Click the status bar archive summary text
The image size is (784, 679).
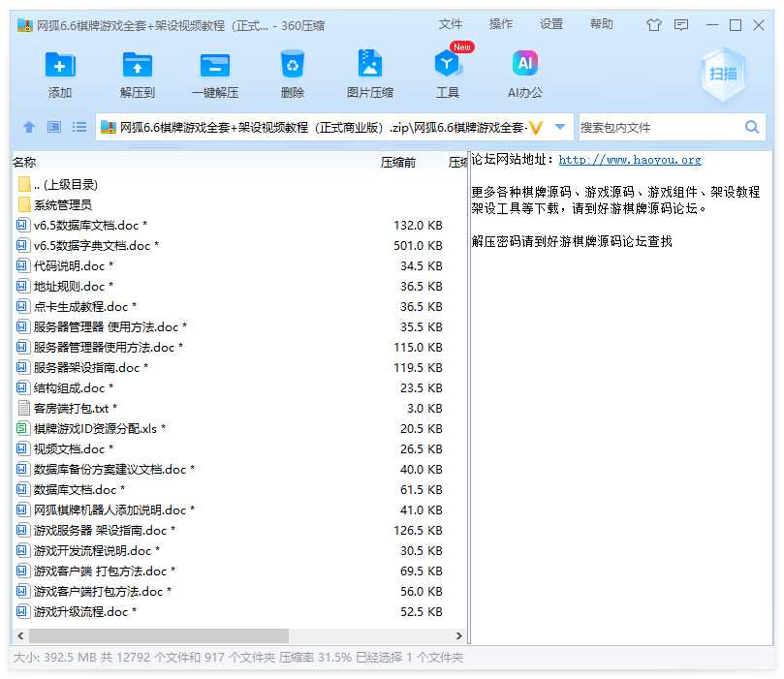pos(238,657)
